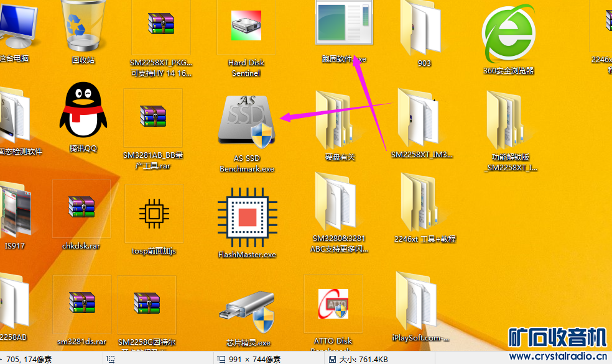This screenshot has height=364, width=612.
Task: Open the 2246xt 工具+教程 folder
Action: coord(419,202)
